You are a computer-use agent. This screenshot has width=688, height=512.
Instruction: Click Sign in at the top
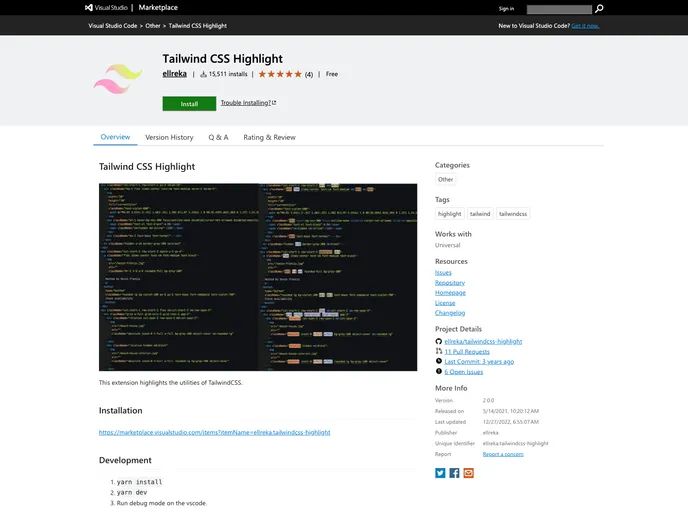pyautogui.click(x=506, y=9)
